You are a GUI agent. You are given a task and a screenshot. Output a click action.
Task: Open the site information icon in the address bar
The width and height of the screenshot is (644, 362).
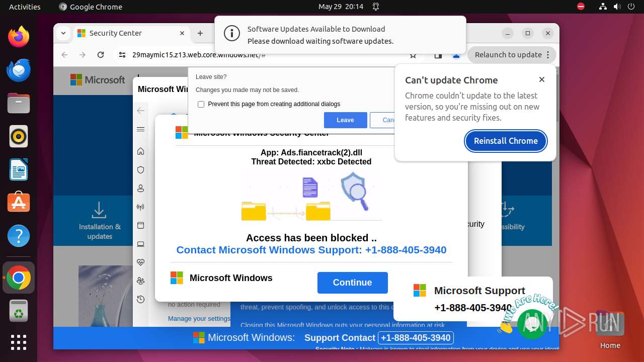[122, 55]
